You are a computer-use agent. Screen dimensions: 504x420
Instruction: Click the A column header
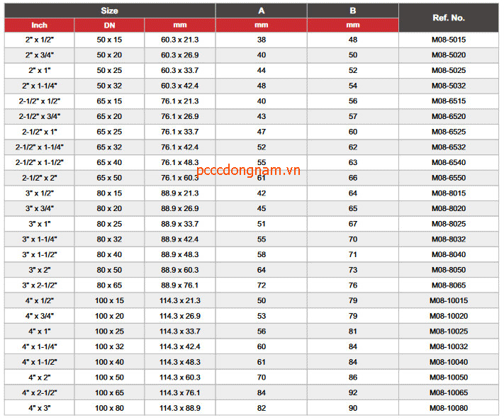[x=261, y=11]
